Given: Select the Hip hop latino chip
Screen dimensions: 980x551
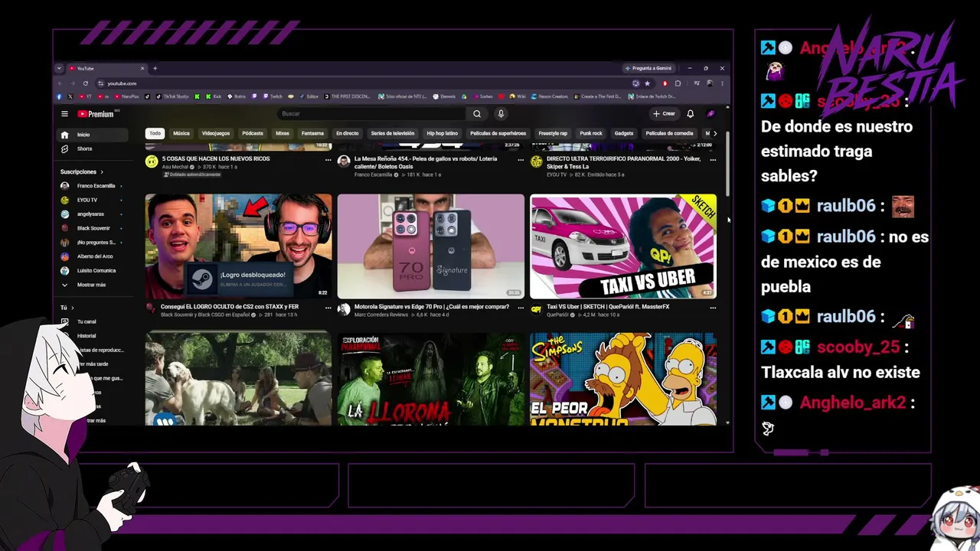Looking at the screenshot, I should click(442, 133).
